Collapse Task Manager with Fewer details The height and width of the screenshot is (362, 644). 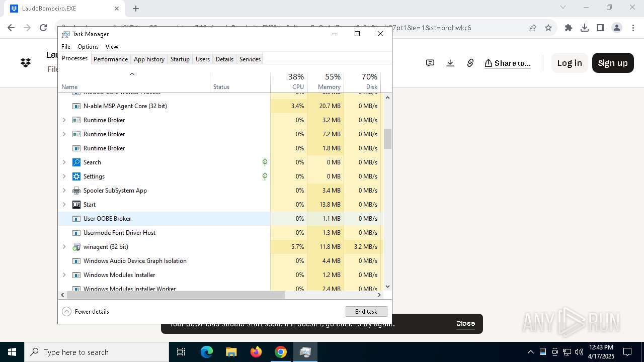click(x=86, y=312)
